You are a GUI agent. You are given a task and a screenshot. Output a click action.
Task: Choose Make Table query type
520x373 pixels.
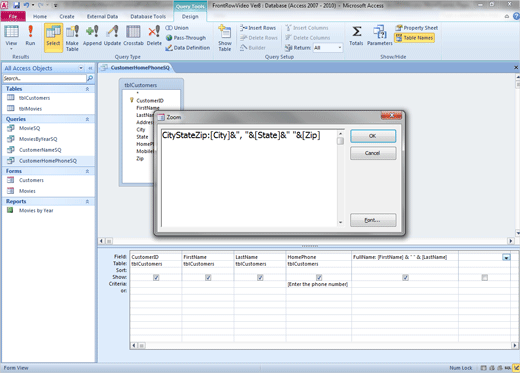tap(72, 38)
